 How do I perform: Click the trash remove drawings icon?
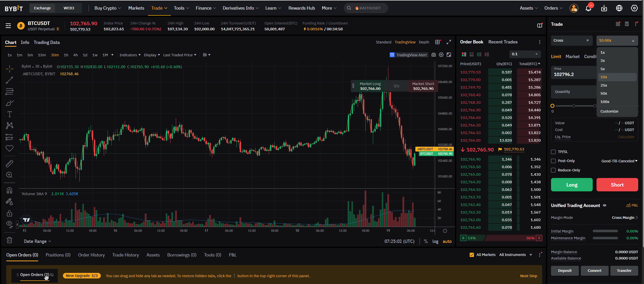point(9,240)
